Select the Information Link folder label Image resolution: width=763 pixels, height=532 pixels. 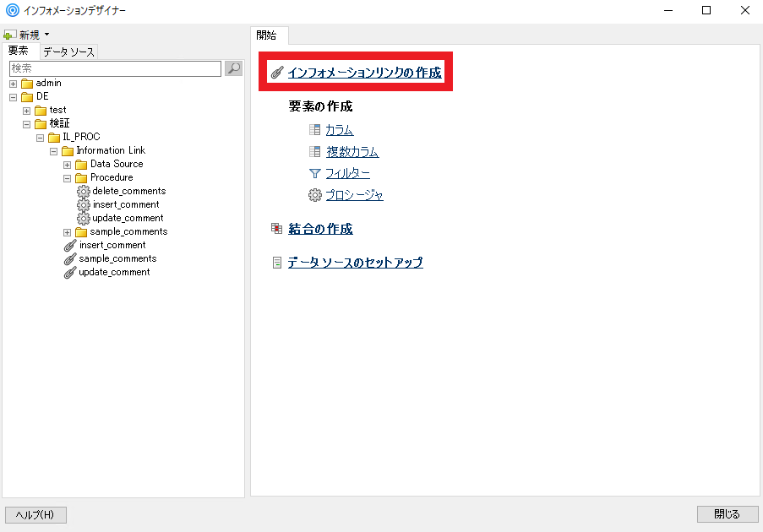(111, 150)
